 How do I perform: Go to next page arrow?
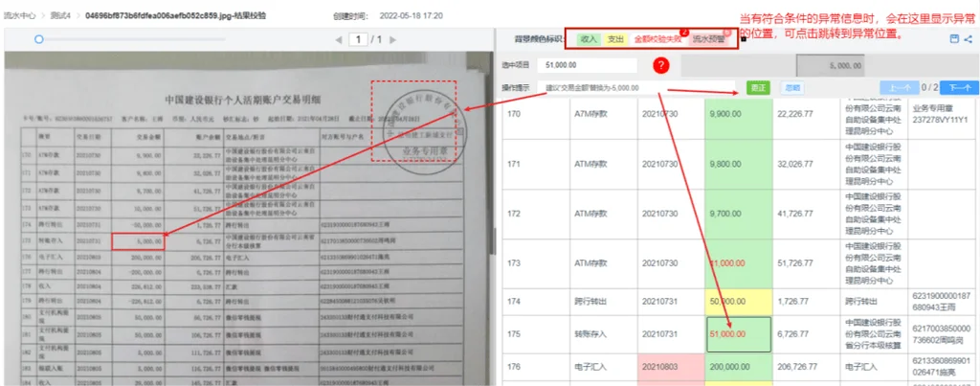(393, 39)
